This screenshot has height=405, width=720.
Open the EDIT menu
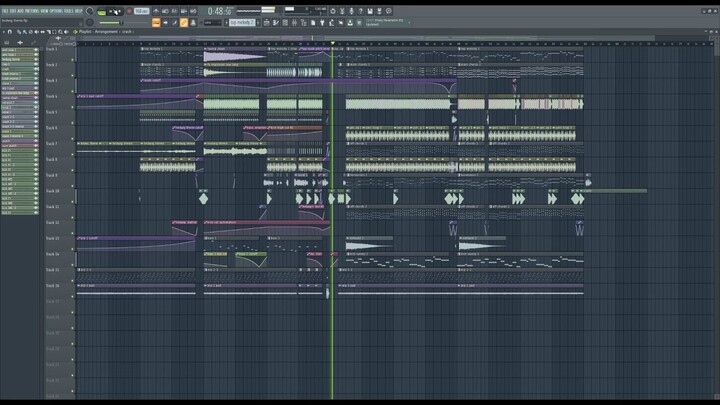click(x=13, y=11)
